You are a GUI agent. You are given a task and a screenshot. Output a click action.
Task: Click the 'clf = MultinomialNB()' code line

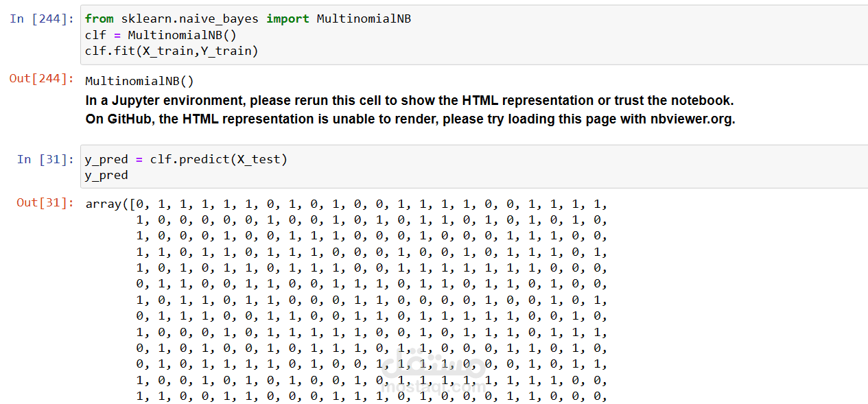point(161,35)
